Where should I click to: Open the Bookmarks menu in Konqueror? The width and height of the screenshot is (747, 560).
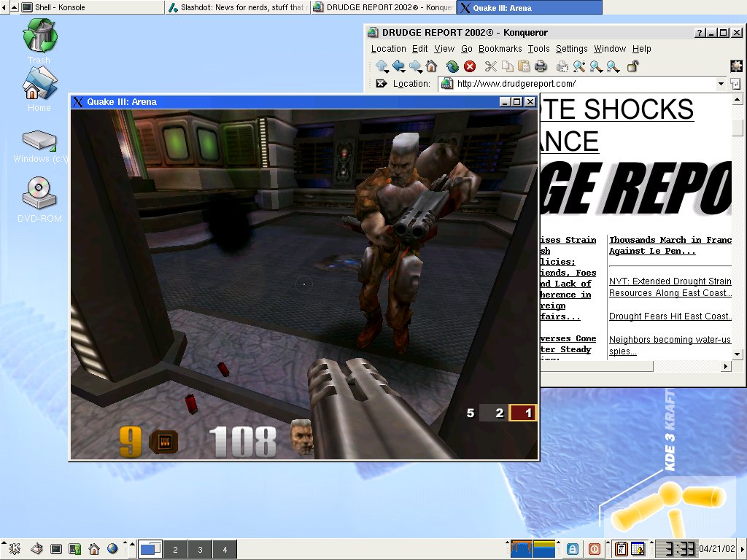click(500, 49)
